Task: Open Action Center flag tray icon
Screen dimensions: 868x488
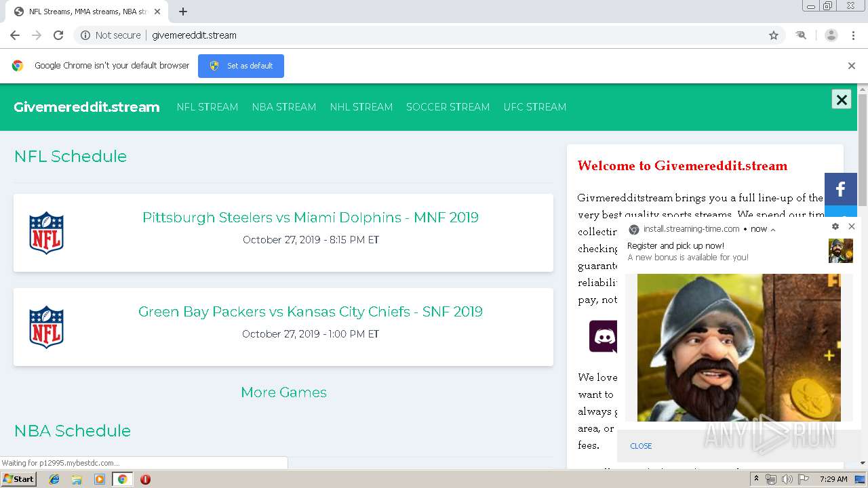Action: point(804,479)
